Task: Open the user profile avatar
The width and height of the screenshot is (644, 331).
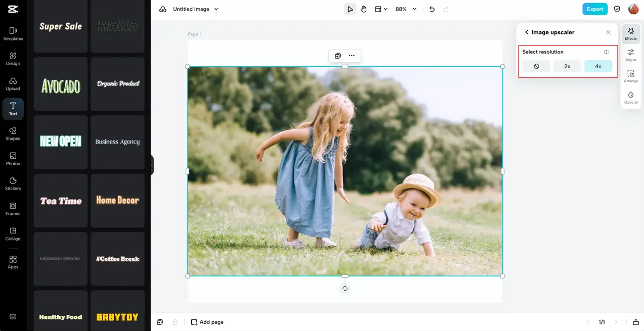Action: pyautogui.click(x=633, y=9)
